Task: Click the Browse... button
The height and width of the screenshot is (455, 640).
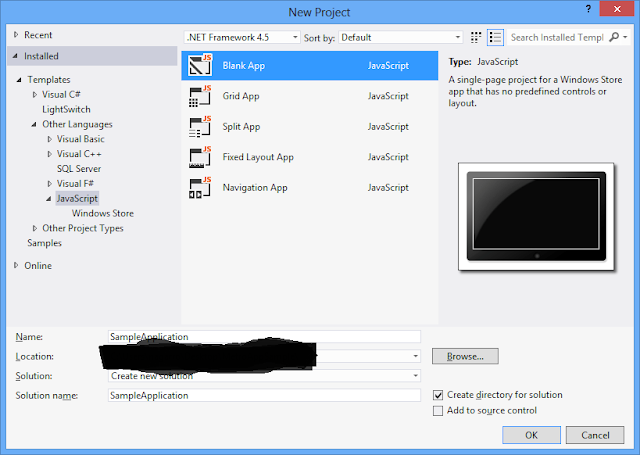Action: pyautogui.click(x=465, y=356)
